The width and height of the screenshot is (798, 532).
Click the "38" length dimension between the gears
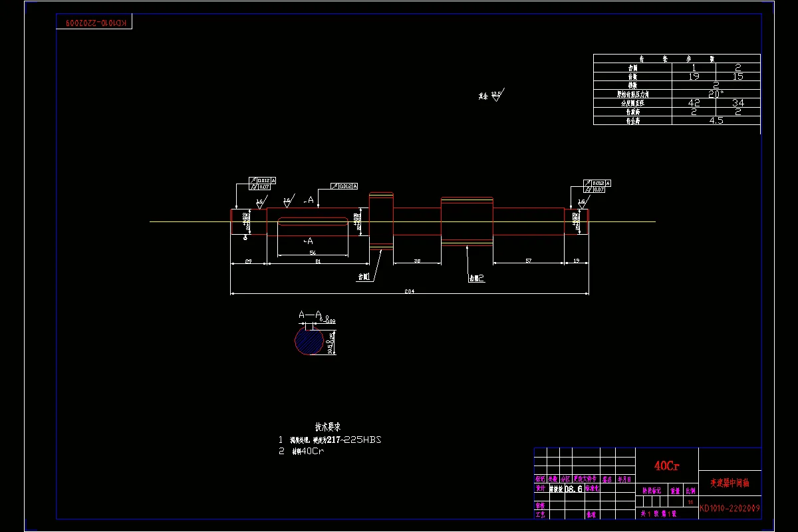tap(417, 261)
